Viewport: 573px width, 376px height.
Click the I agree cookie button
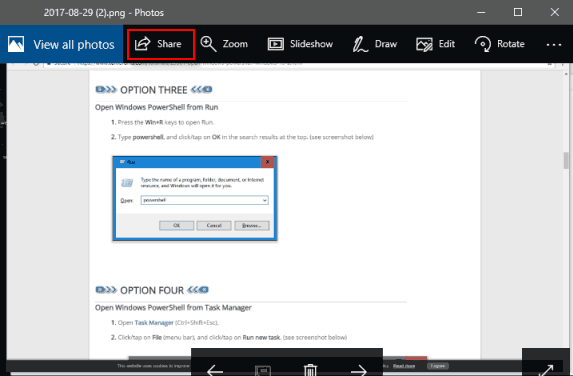(x=437, y=366)
